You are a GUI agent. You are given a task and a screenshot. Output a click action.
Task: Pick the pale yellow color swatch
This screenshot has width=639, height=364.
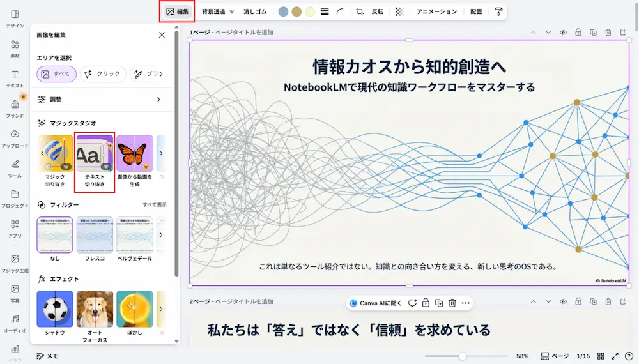[310, 11]
